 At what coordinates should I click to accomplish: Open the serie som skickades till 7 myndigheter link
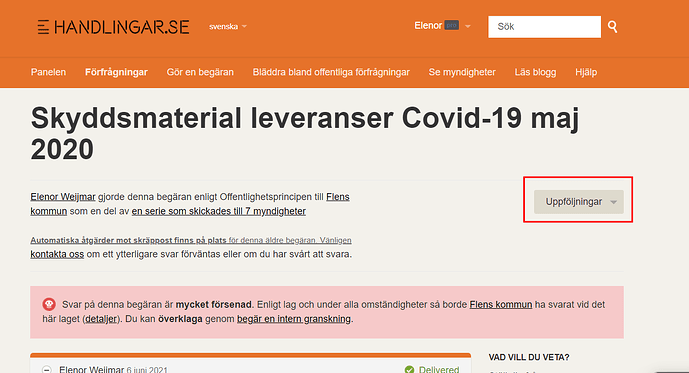point(218,211)
